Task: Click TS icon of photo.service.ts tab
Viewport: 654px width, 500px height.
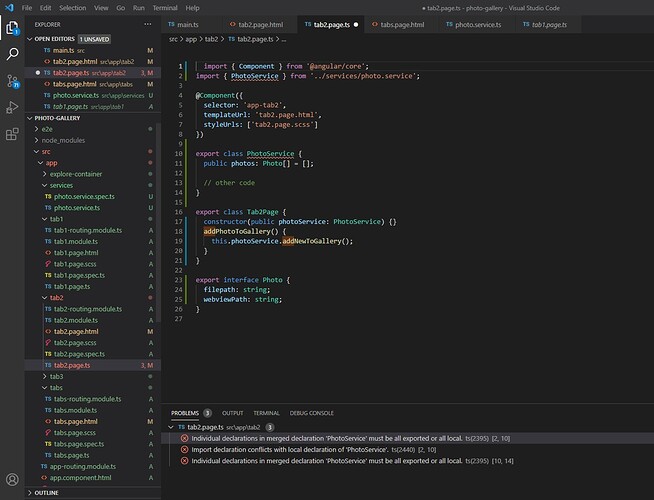Action: coord(449,24)
